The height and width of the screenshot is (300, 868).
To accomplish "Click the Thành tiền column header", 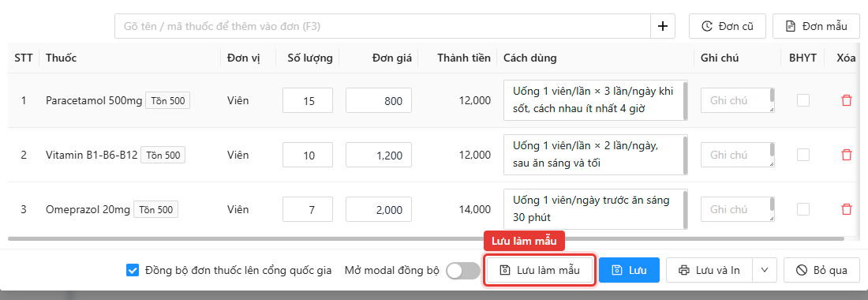I will pyautogui.click(x=463, y=58).
